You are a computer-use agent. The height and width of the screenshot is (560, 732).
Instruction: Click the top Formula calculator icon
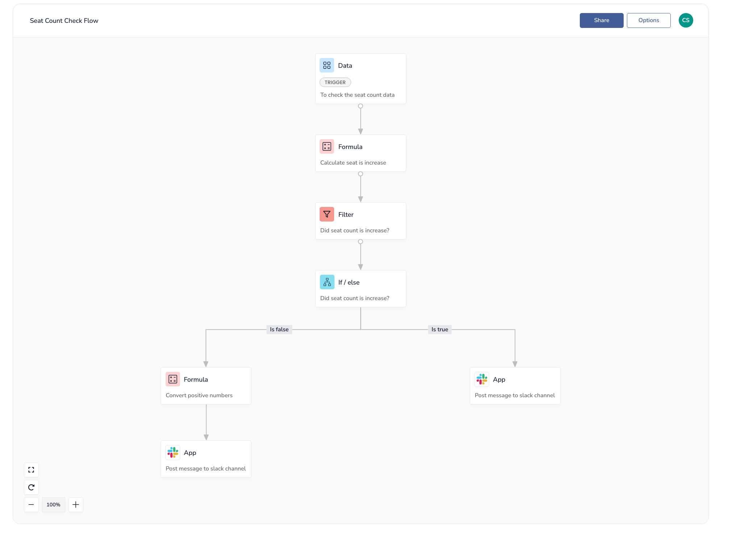point(327,146)
